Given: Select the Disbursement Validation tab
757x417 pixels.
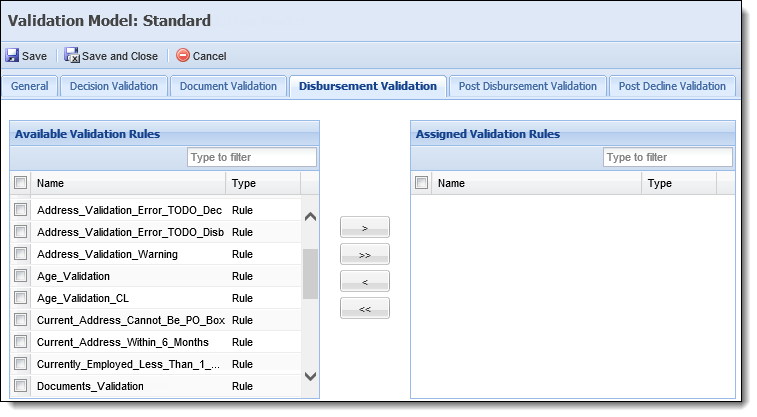Looking at the screenshot, I should tap(368, 86).
